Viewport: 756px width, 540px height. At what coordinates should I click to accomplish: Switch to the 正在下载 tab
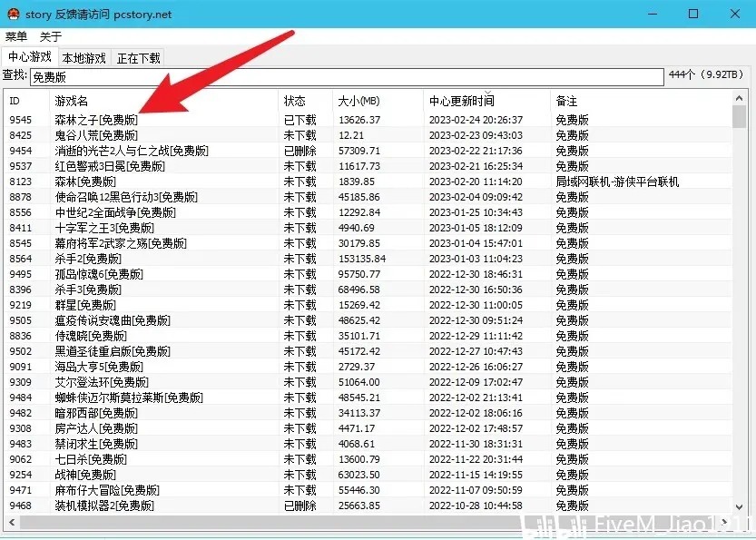pyautogui.click(x=138, y=58)
